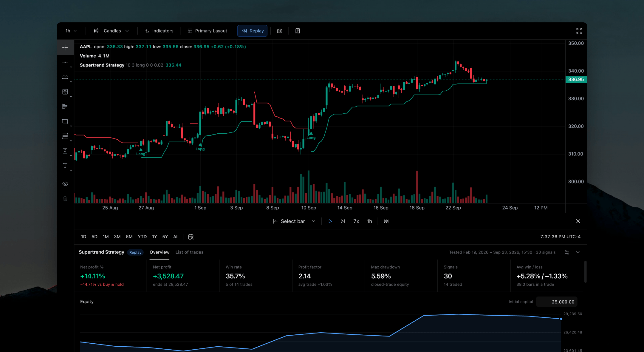The width and height of the screenshot is (644, 352).
Task: Open Indicators dialog
Action: [159, 31]
